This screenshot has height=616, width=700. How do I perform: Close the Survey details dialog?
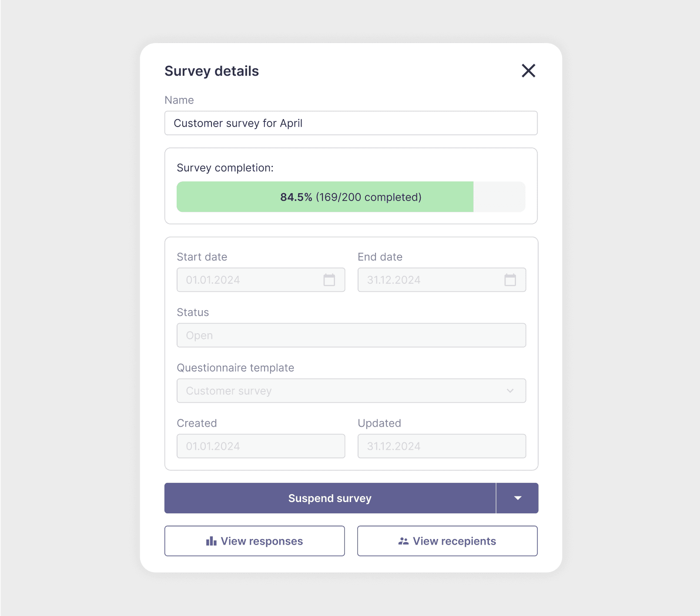(x=528, y=71)
